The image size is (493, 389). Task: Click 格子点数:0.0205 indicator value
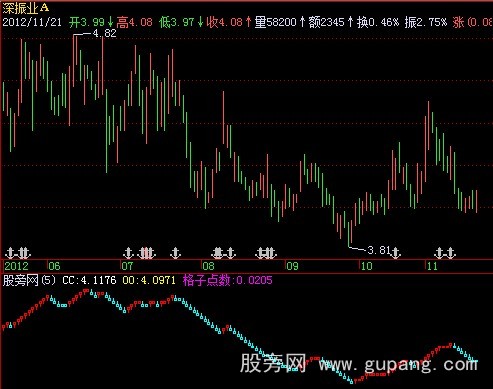(x=227, y=280)
